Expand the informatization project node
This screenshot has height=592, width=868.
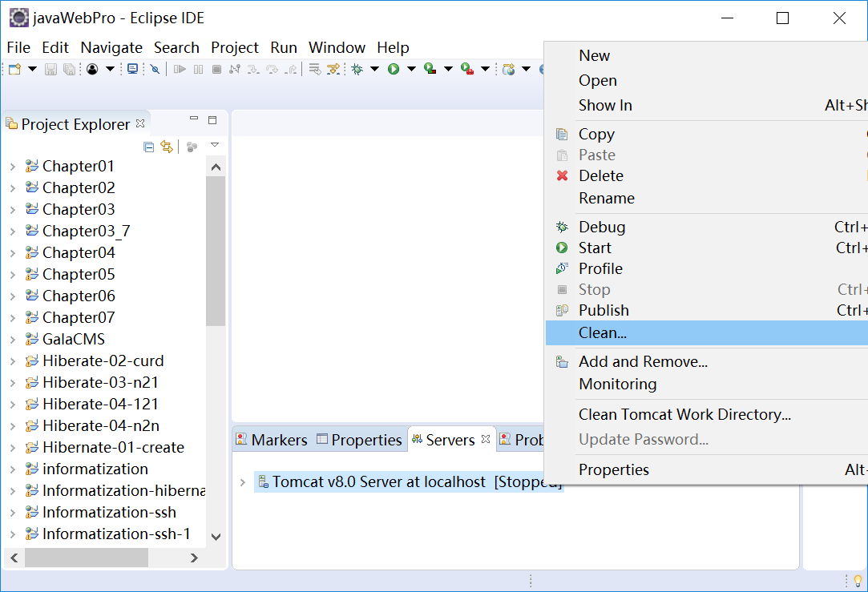click(x=13, y=469)
